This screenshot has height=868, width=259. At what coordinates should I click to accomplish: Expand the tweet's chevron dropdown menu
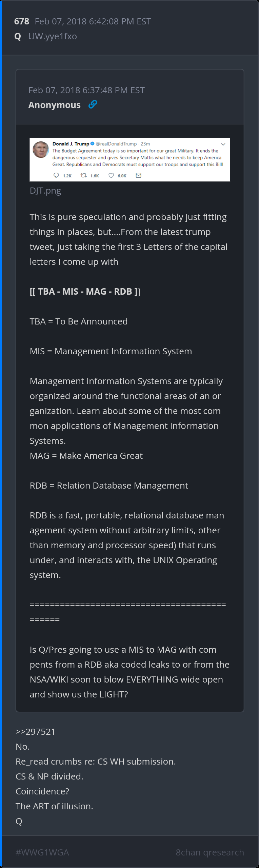point(223,144)
